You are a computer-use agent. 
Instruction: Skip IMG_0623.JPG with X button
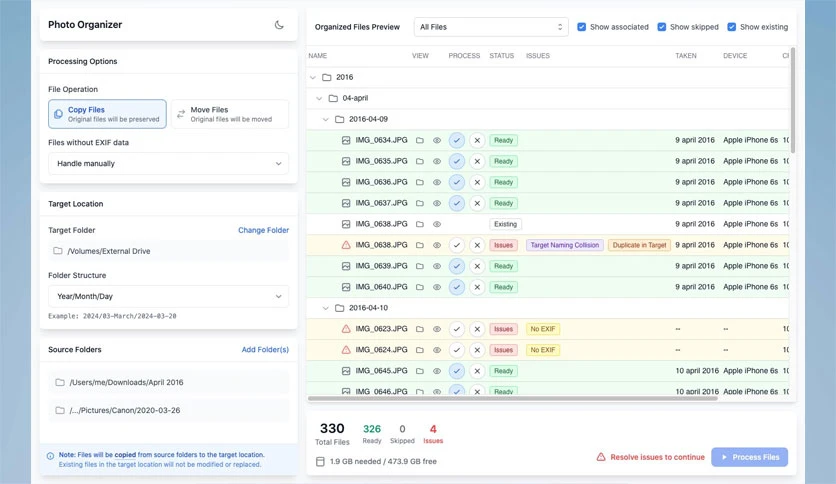coord(477,329)
